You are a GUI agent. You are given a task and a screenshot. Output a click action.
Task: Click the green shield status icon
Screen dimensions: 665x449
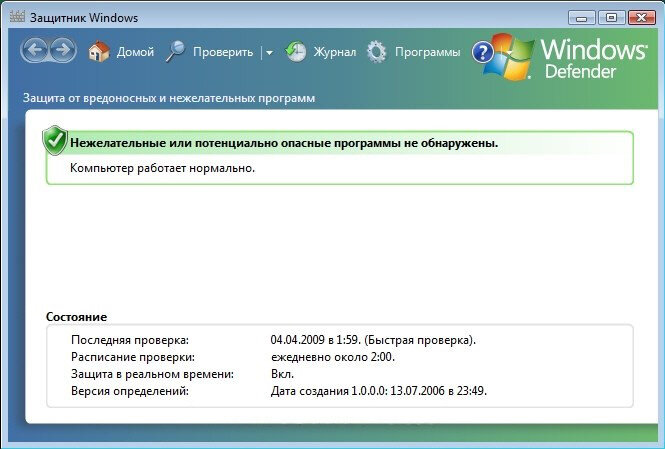pos(55,140)
